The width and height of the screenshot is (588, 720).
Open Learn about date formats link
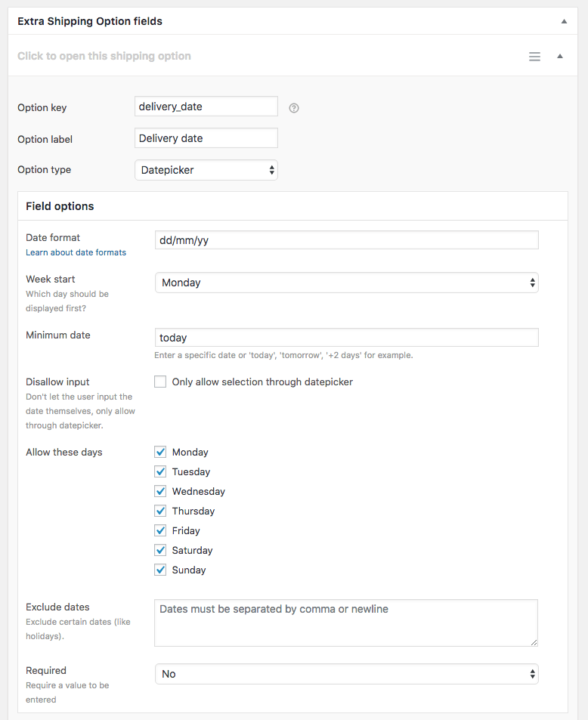click(76, 252)
